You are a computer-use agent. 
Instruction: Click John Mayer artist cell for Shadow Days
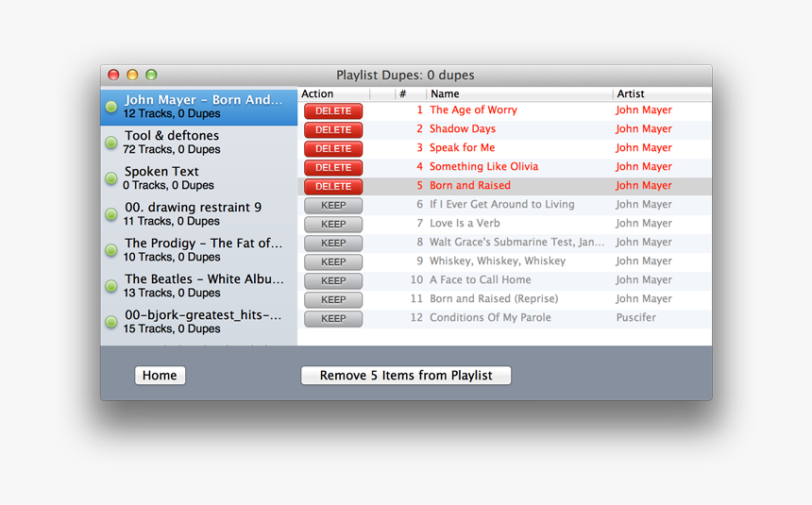point(644,128)
